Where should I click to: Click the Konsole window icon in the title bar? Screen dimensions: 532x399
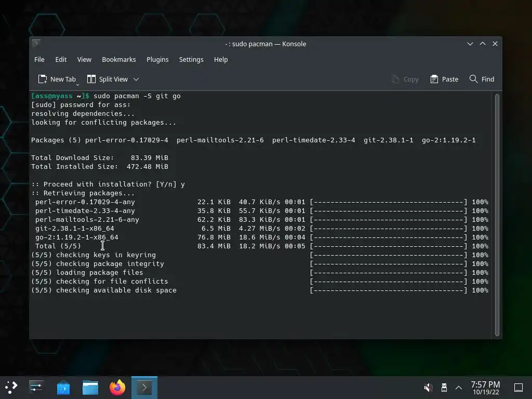click(x=36, y=44)
